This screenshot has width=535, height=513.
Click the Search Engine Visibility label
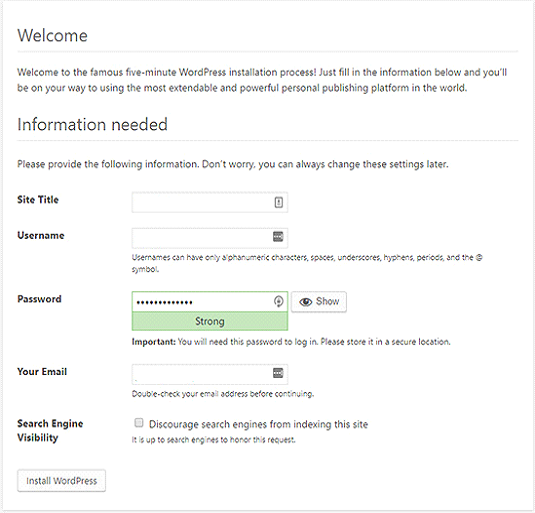[50, 430]
